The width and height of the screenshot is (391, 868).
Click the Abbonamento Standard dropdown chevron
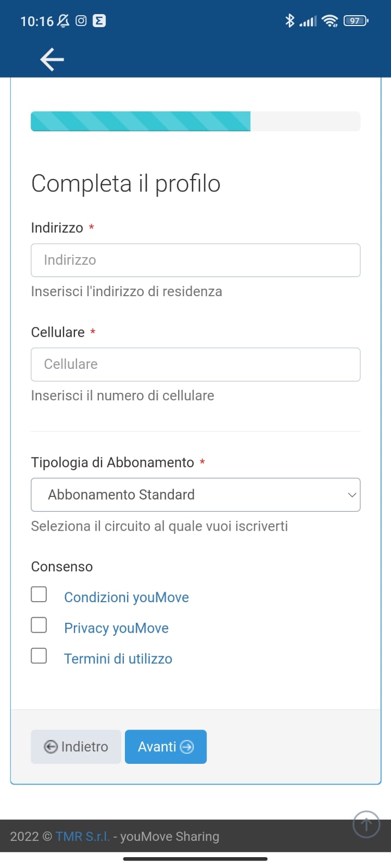[352, 495]
